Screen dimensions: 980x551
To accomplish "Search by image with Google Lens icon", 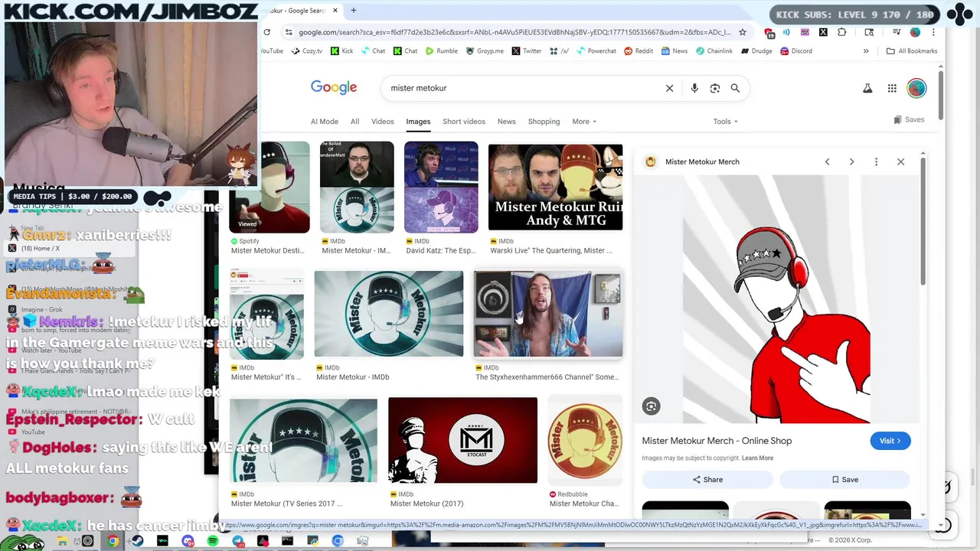I will click(x=715, y=88).
